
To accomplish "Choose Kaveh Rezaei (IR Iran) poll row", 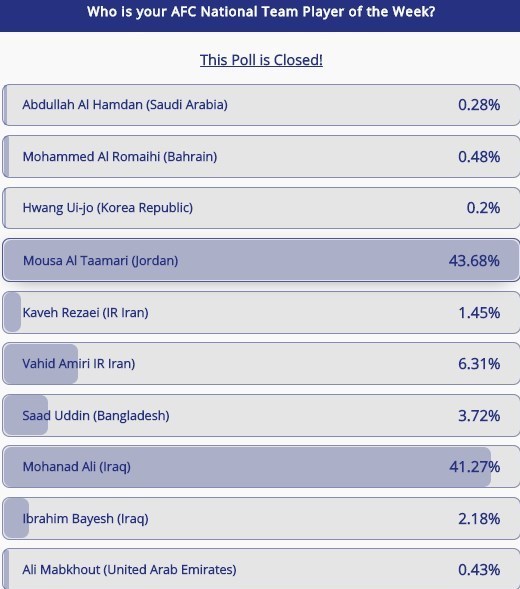I will 261,313.
